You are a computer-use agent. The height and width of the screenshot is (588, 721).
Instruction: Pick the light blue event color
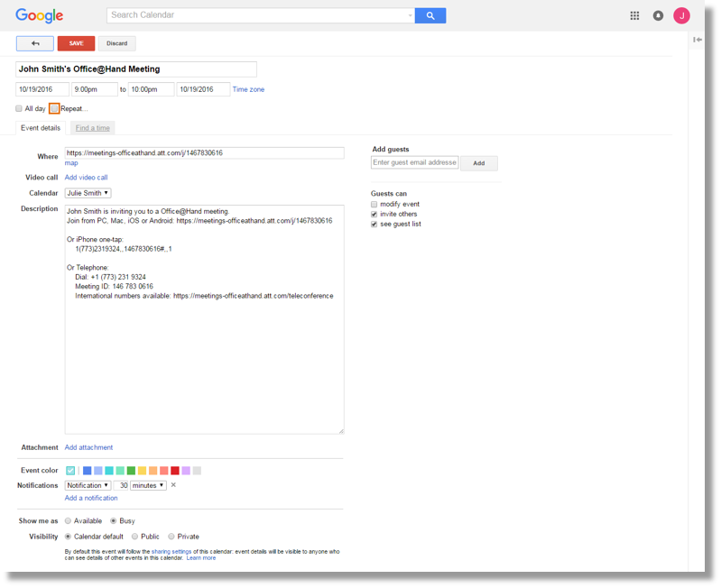coord(98,471)
